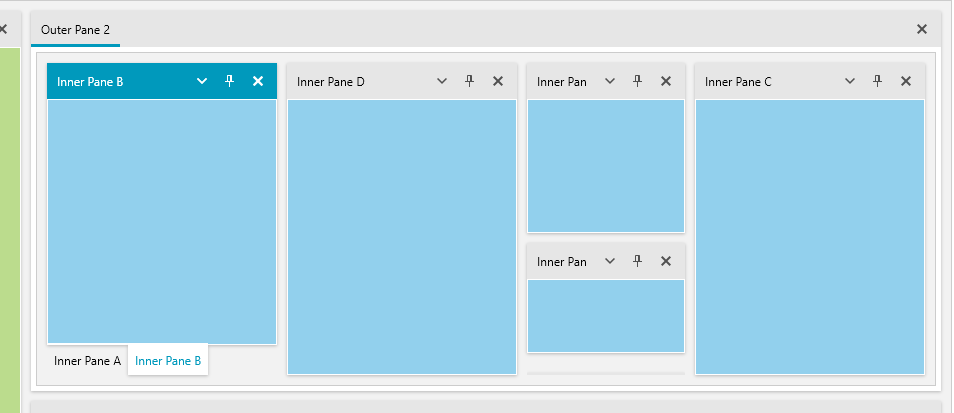Switch to the Inner Pane A tab

[x=87, y=360]
